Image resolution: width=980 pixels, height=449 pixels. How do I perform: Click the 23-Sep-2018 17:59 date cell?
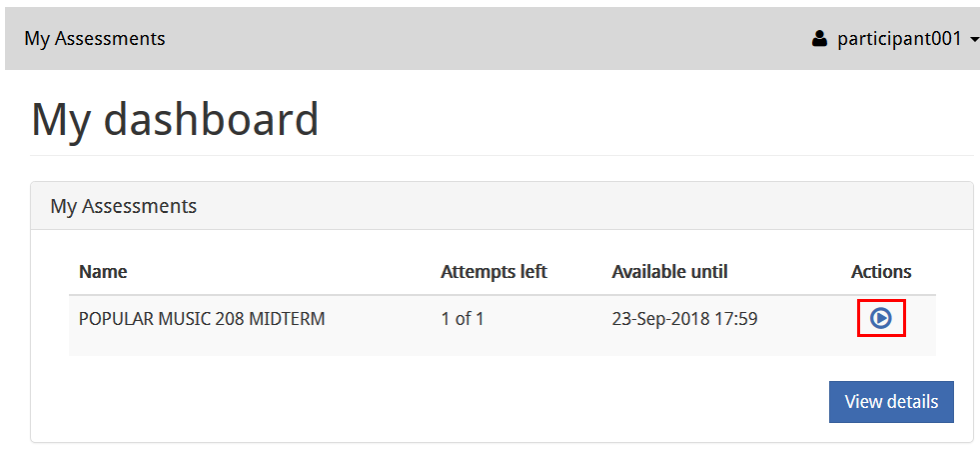pos(684,320)
